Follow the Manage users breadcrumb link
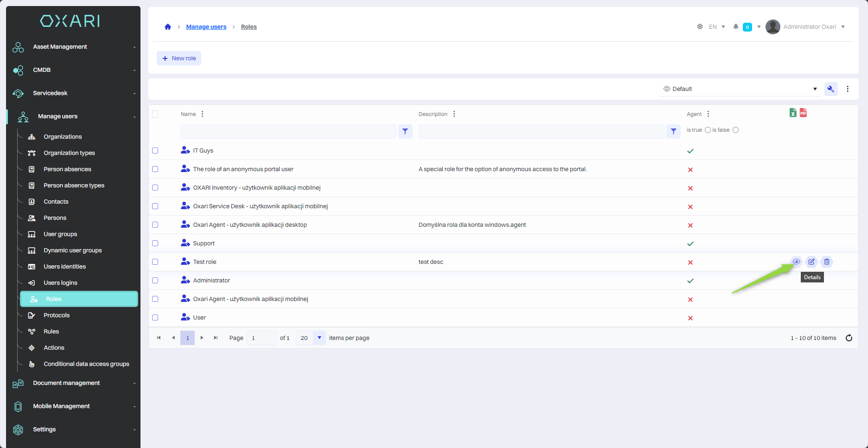Image resolution: width=868 pixels, height=448 pixels. pyautogui.click(x=206, y=27)
